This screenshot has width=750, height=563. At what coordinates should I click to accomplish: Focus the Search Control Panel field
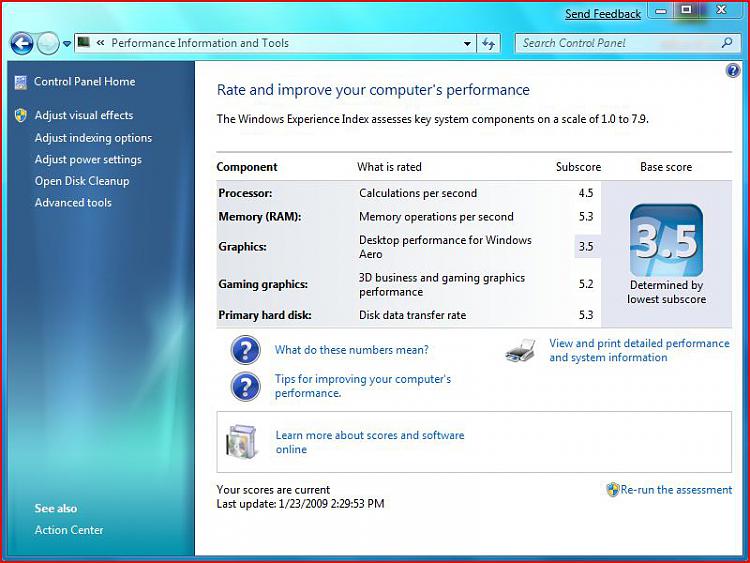click(x=628, y=43)
